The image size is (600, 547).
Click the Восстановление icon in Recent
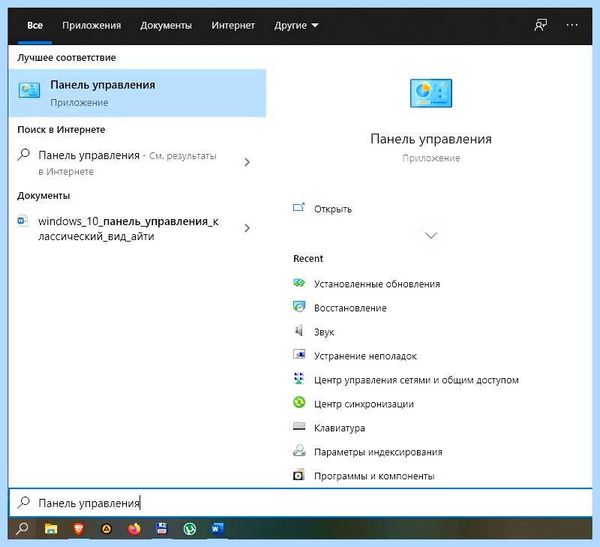tap(299, 307)
